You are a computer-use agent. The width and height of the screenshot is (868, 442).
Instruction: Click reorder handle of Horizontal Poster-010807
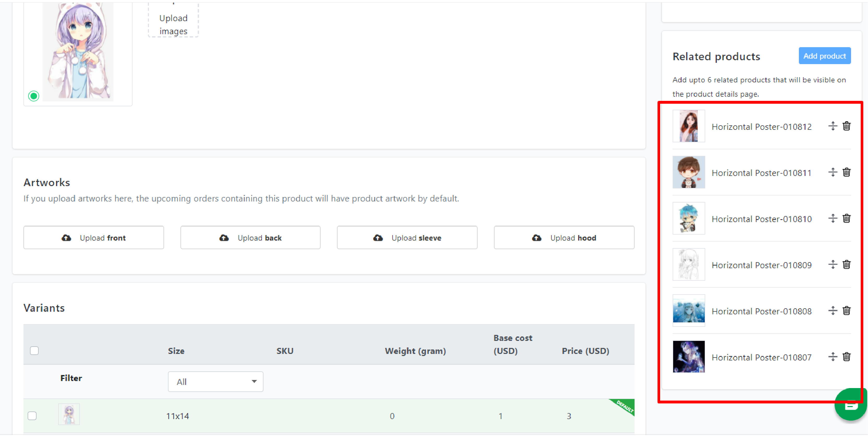(833, 357)
